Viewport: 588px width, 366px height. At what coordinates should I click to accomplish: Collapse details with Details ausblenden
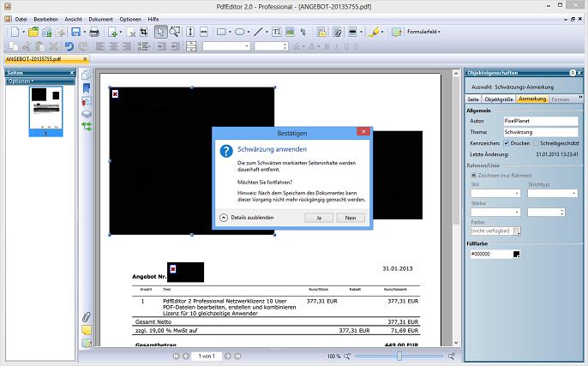pos(247,218)
